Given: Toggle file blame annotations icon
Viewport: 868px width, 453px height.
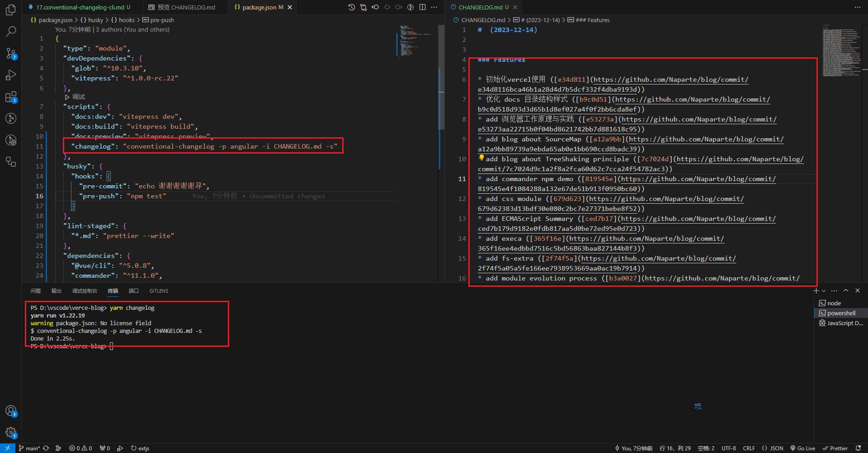Looking at the screenshot, I should coord(410,7).
